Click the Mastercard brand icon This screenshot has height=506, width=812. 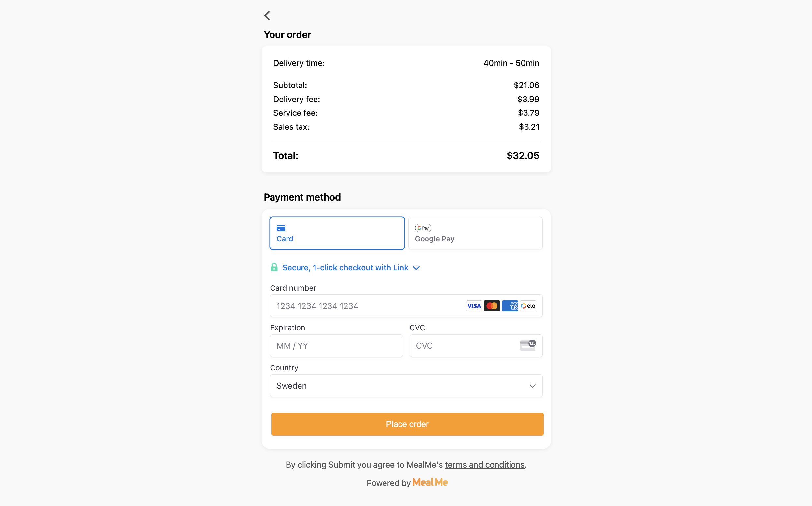point(491,306)
